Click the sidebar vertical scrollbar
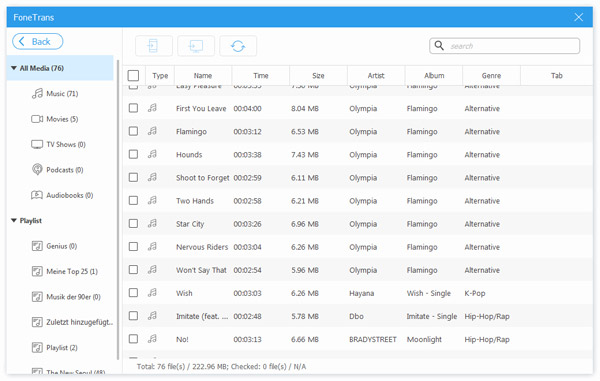Image resolution: width=600 pixels, height=381 pixels. coord(118,209)
